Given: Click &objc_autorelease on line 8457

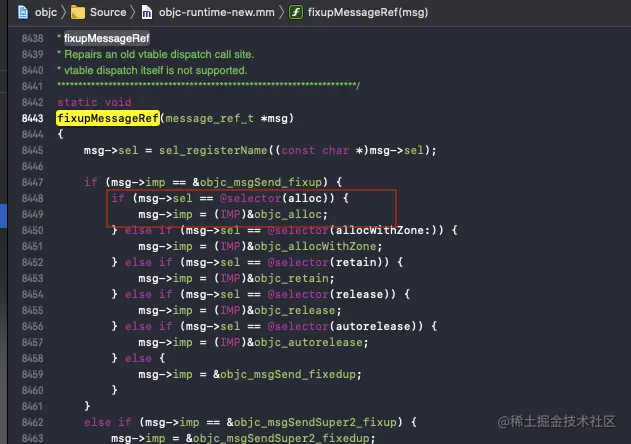Looking at the screenshot, I should click(305, 342).
